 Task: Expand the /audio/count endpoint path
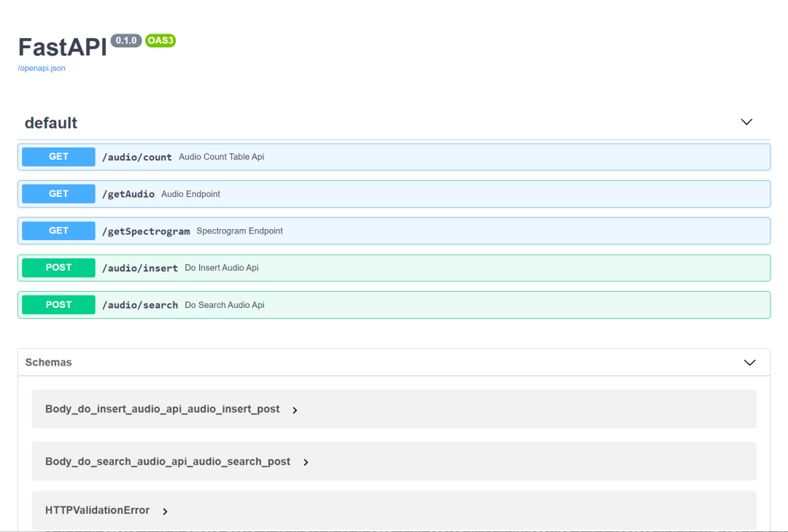[x=136, y=157]
